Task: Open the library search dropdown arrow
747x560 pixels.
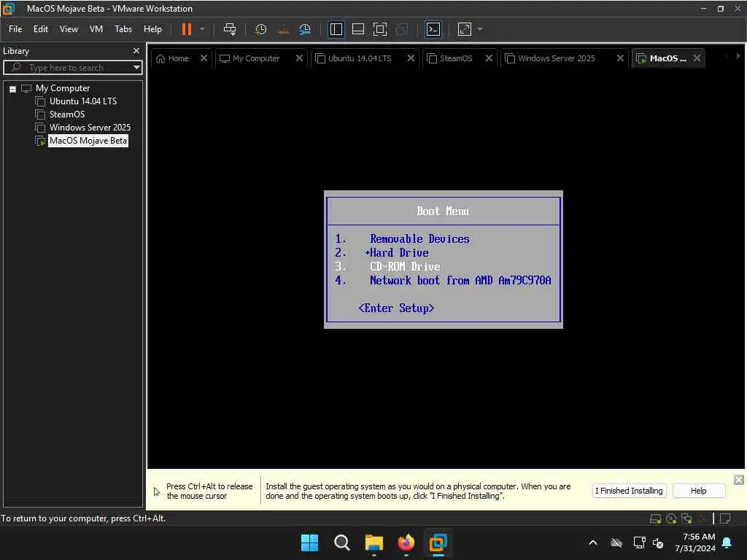Action: [x=136, y=68]
